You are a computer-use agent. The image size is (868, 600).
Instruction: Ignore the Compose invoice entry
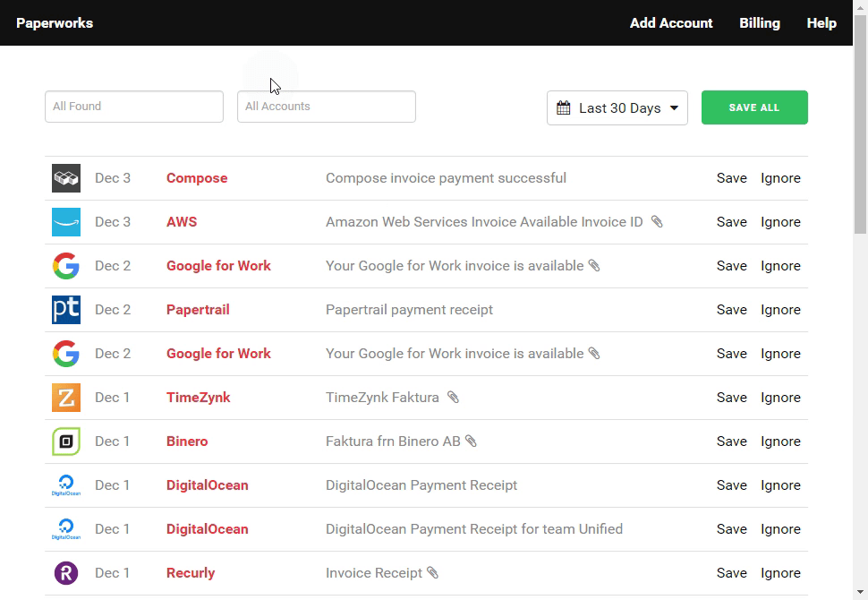click(780, 177)
